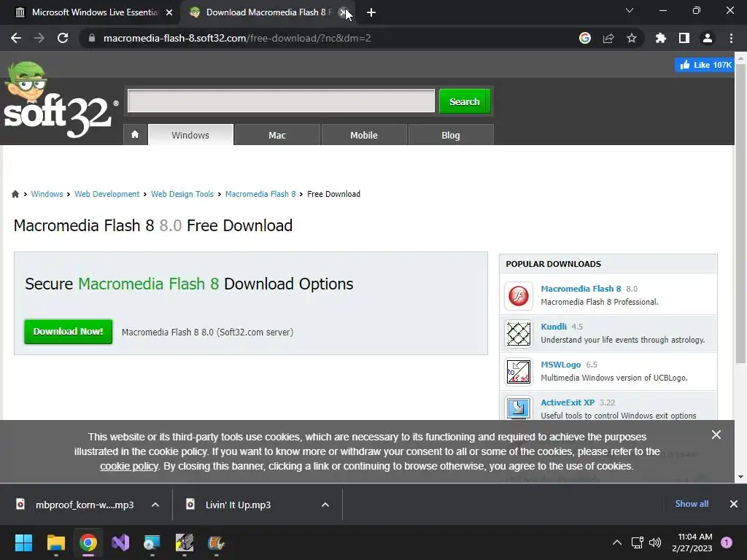
Task: Go to the Soft32 home tab
Action: (x=135, y=135)
